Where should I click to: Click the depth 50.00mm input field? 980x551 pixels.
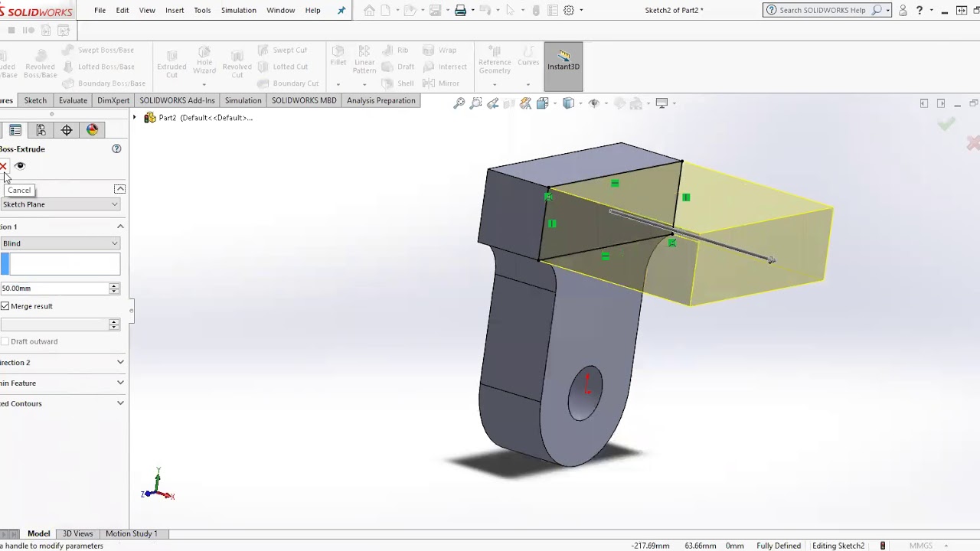point(54,289)
